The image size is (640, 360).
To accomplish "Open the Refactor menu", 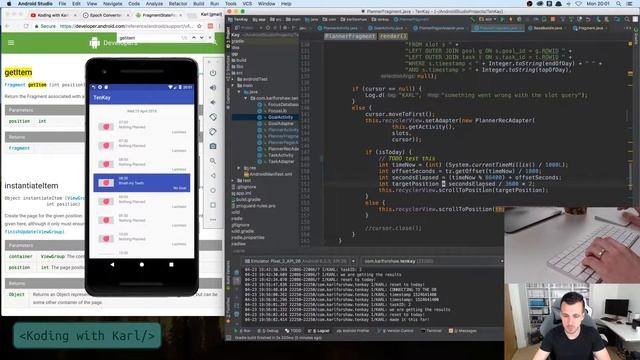I will pyautogui.click(x=178, y=4).
